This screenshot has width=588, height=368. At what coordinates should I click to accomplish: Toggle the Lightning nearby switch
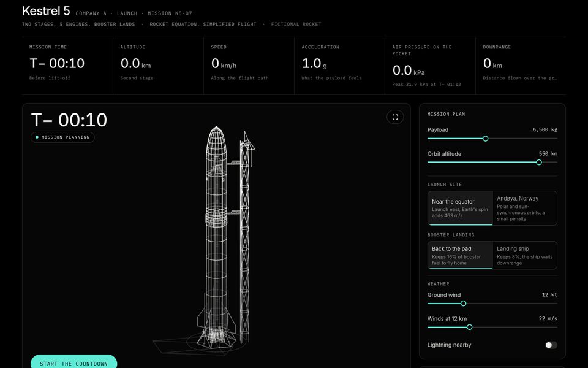pos(551,345)
